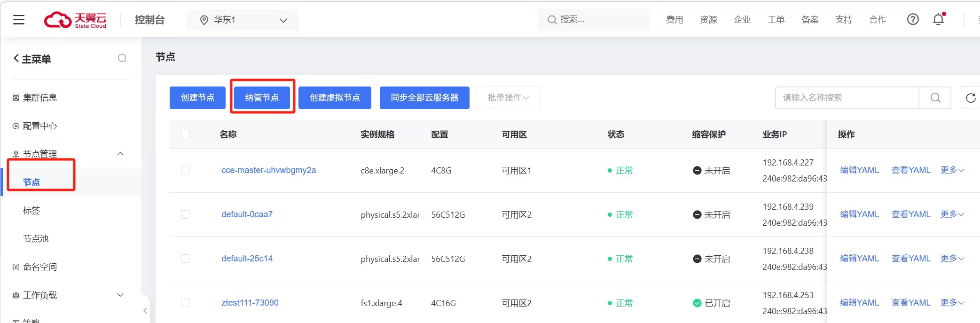Open the hamburger menu icon
This screenshot has height=323, width=980.
tap(19, 20)
